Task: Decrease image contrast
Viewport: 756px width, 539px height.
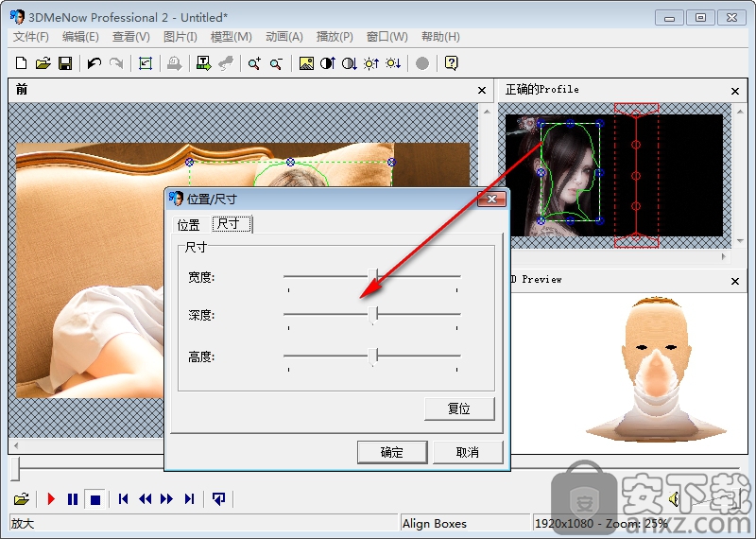Action: click(x=349, y=63)
